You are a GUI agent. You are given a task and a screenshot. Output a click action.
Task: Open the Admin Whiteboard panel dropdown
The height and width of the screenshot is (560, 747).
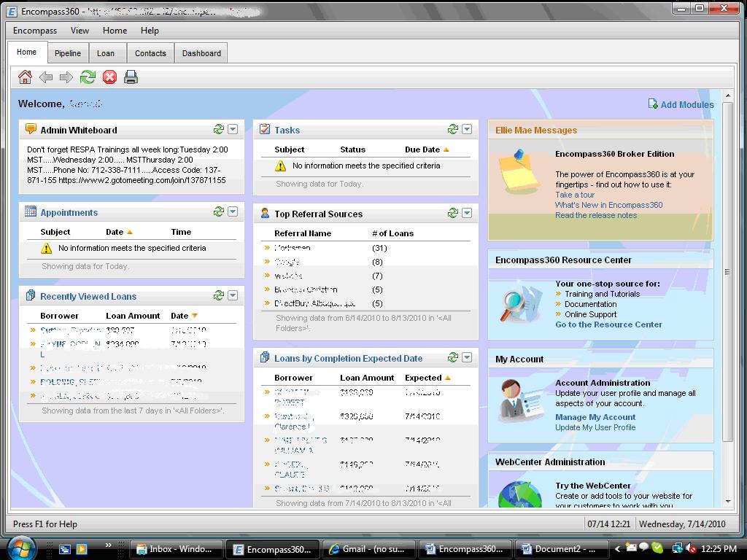pyautogui.click(x=233, y=129)
